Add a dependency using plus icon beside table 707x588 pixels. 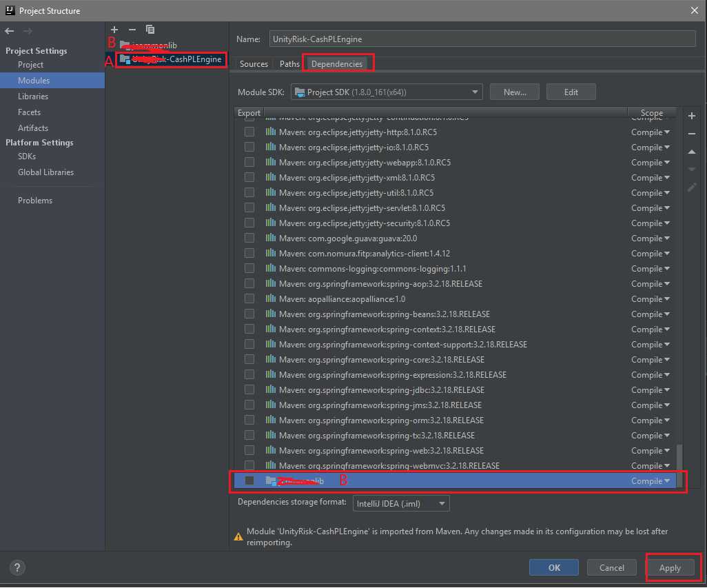click(x=692, y=116)
